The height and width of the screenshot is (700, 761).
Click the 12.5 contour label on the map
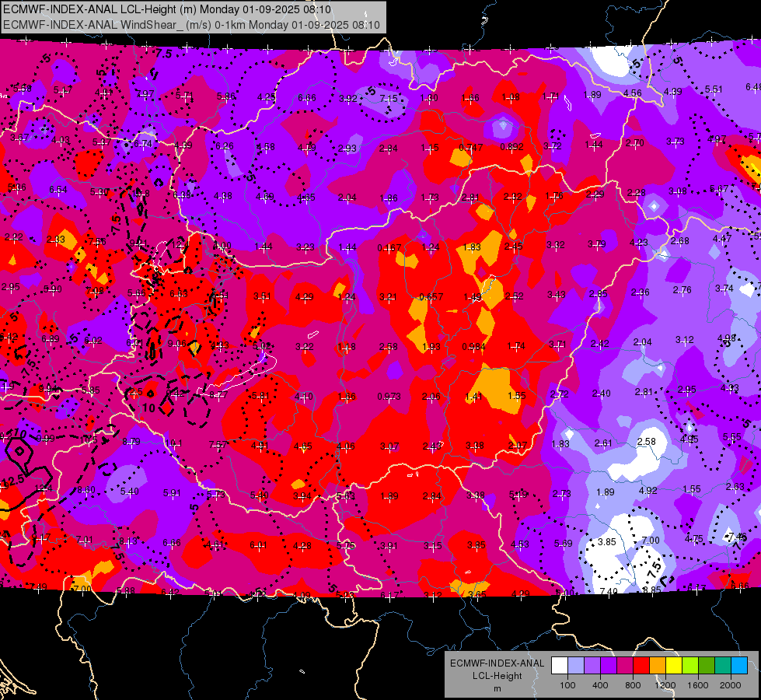(x=12, y=481)
